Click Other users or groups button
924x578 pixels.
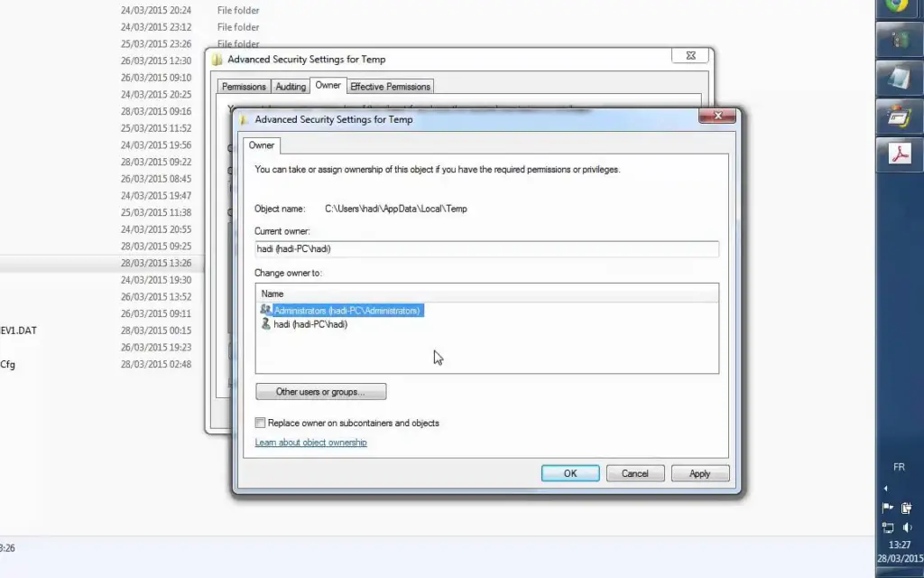click(x=320, y=392)
